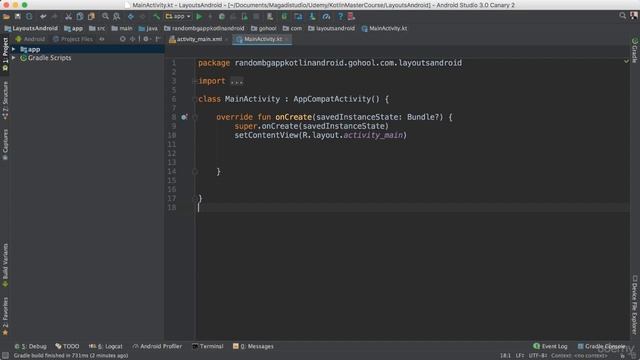Click the randombgappkotlinandroid breadcrumb
Viewport: 640px width, 360px height.
click(204, 29)
